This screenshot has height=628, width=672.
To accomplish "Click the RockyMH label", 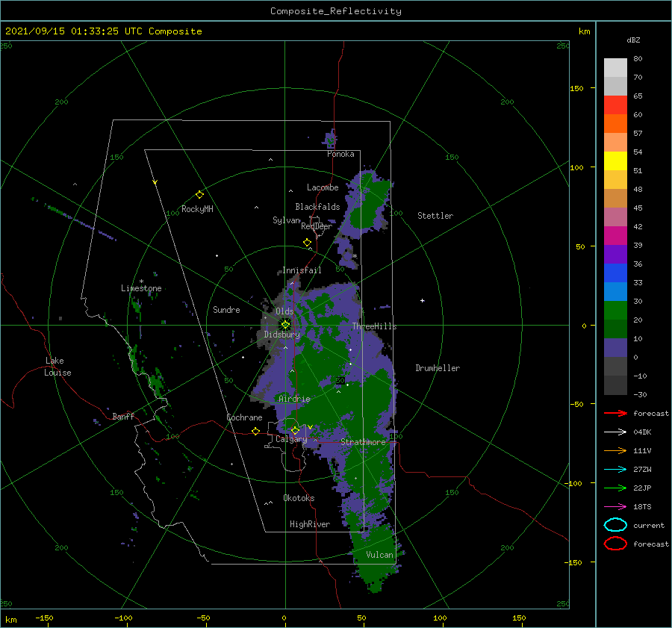I will point(197,209).
